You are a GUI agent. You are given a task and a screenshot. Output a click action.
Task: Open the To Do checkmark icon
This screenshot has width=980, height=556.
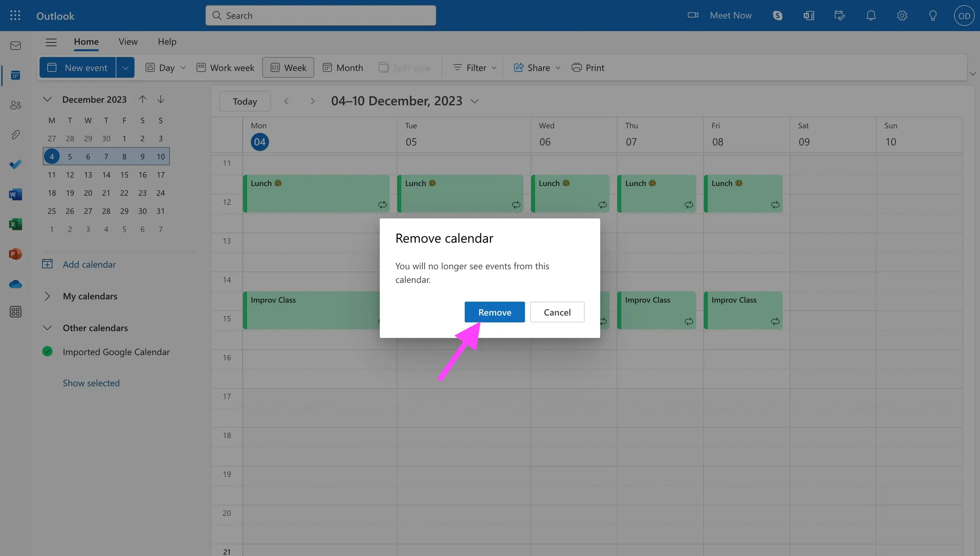click(15, 164)
